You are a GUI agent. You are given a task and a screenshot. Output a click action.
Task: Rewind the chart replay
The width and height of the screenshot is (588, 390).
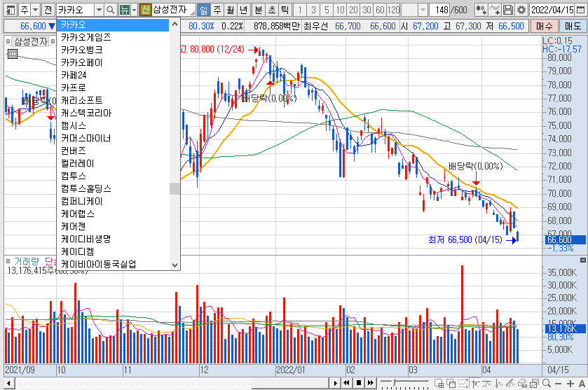(347, 383)
